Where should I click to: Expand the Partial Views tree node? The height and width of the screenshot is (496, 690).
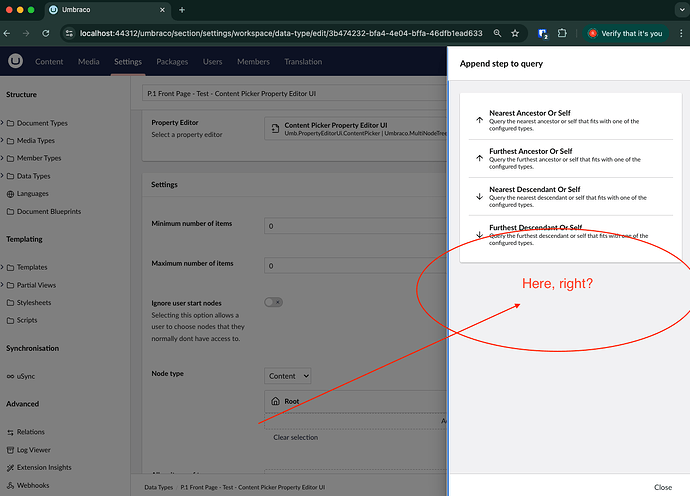pos(2,285)
